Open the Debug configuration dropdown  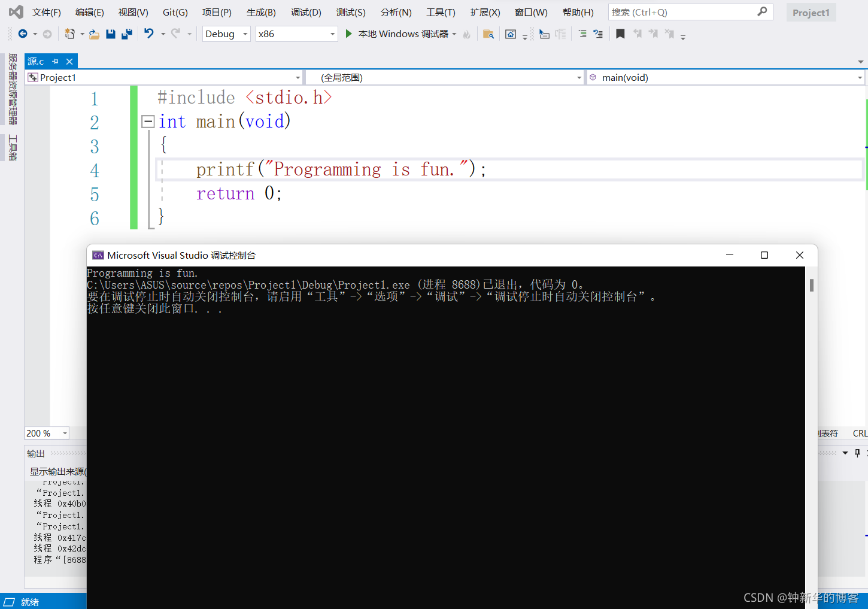point(226,34)
